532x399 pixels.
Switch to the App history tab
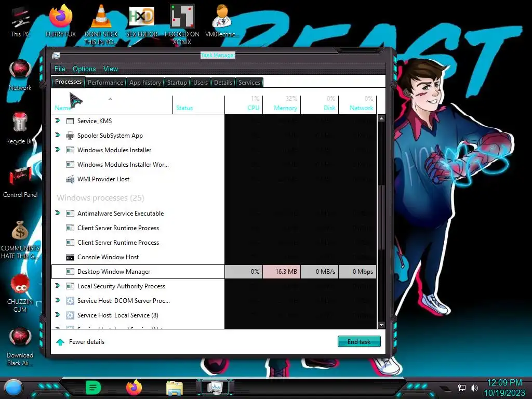(x=145, y=83)
